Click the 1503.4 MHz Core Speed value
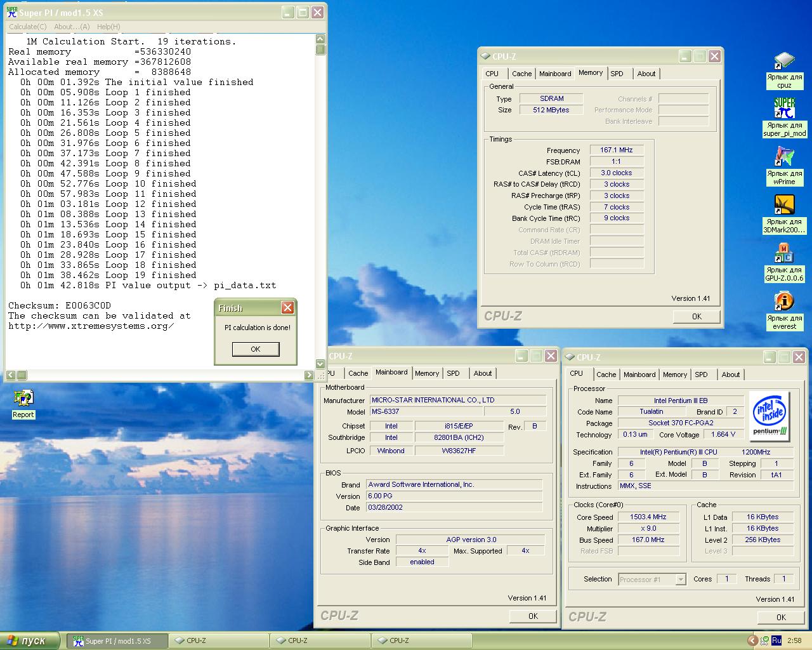Viewport: 812px width, 650px height. click(x=648, y=517)
